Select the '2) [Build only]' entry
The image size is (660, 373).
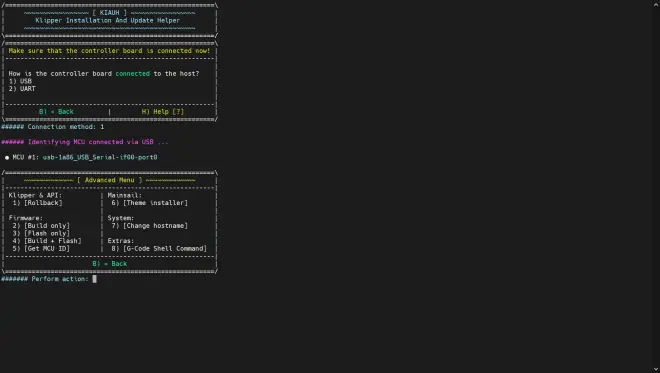click(41, 226)
